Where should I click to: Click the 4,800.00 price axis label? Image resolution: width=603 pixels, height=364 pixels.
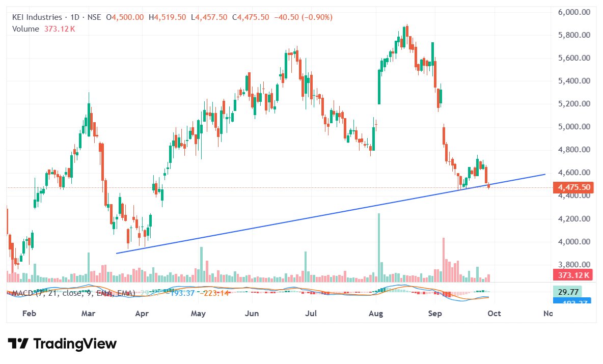tap(574, 150)
